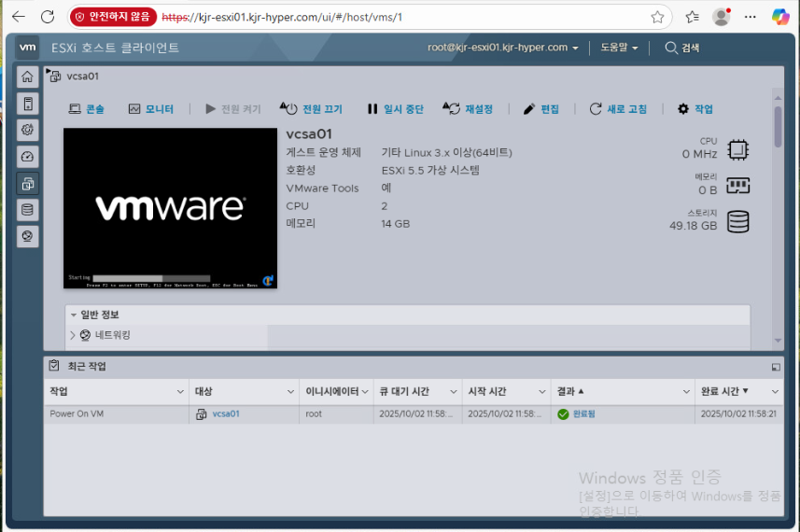This screenshot has width=800, height=532.
Task: Open the Networking sidebar icon
Action: tap(28, 236)
